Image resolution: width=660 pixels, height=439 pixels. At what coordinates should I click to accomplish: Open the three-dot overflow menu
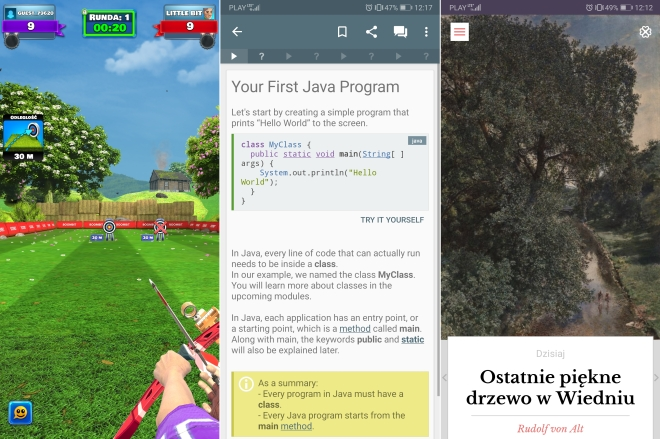pos(426,32)
